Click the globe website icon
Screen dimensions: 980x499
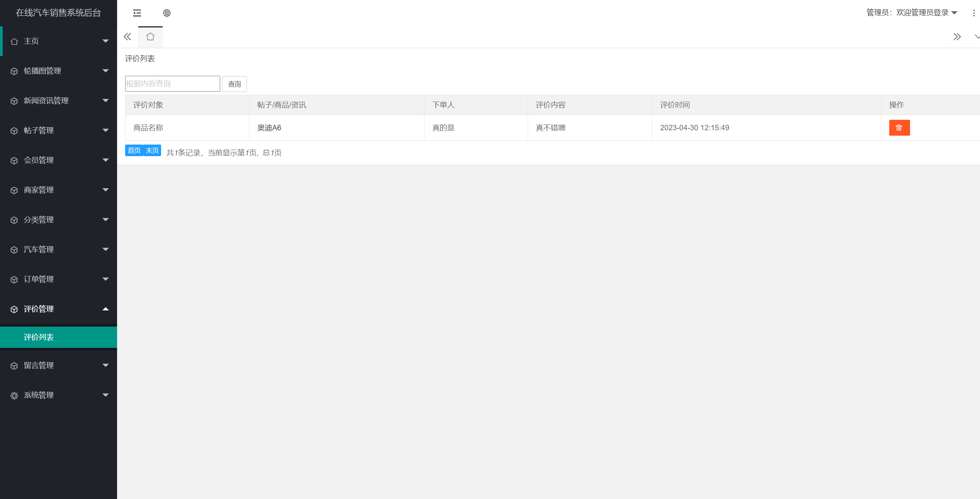pyautogui.click(x=166, y=13)
